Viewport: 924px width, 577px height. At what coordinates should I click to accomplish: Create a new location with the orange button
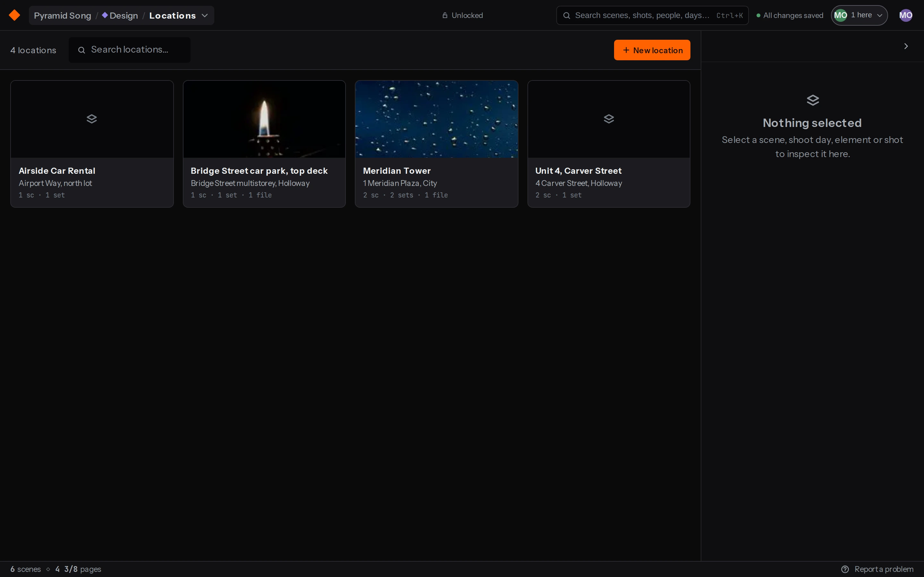652,50
